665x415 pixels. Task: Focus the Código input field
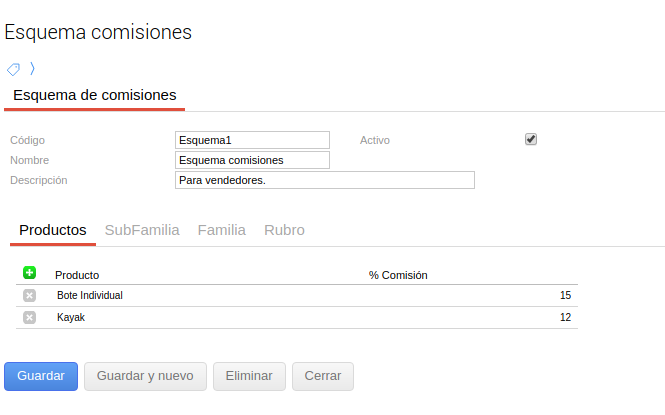click(252, 140)
